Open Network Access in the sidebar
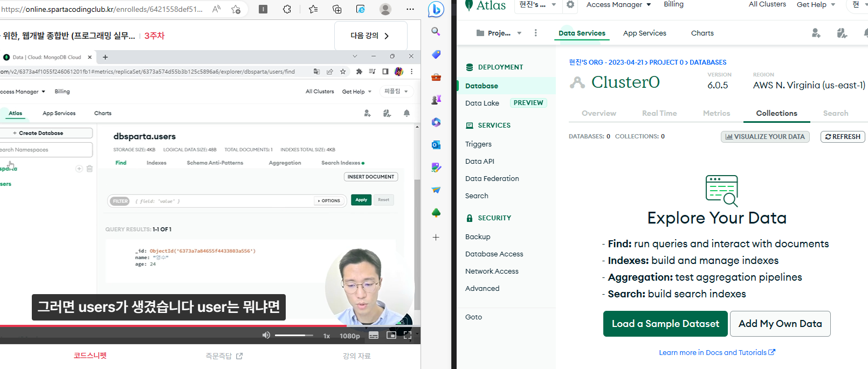The image size is (868, 369). (x=492, y=271)
